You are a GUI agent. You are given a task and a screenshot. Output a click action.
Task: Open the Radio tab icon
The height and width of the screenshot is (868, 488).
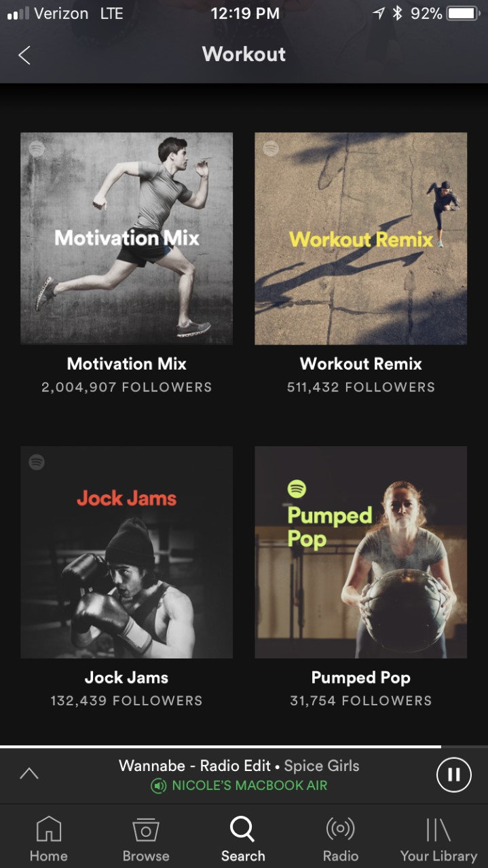pos(341,829)
